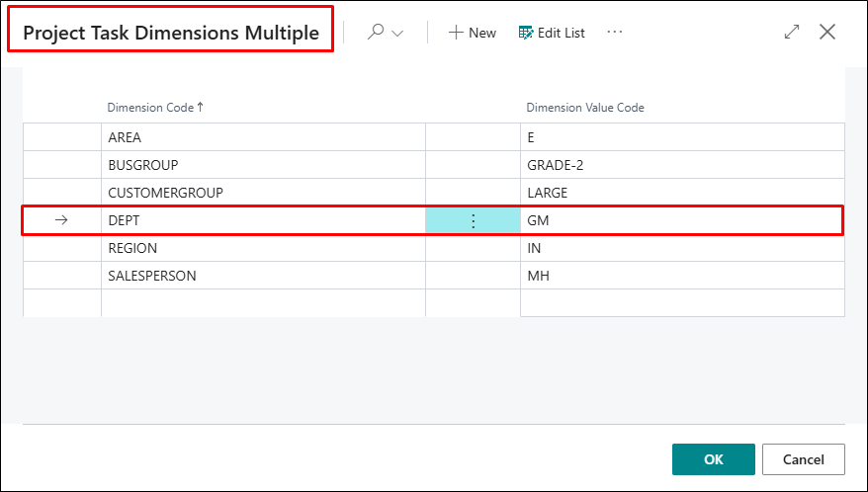Image resolution: width=868 pixels, height=492 pixels.
Task: Open the search magnifier icon
Action: point(376,33)
